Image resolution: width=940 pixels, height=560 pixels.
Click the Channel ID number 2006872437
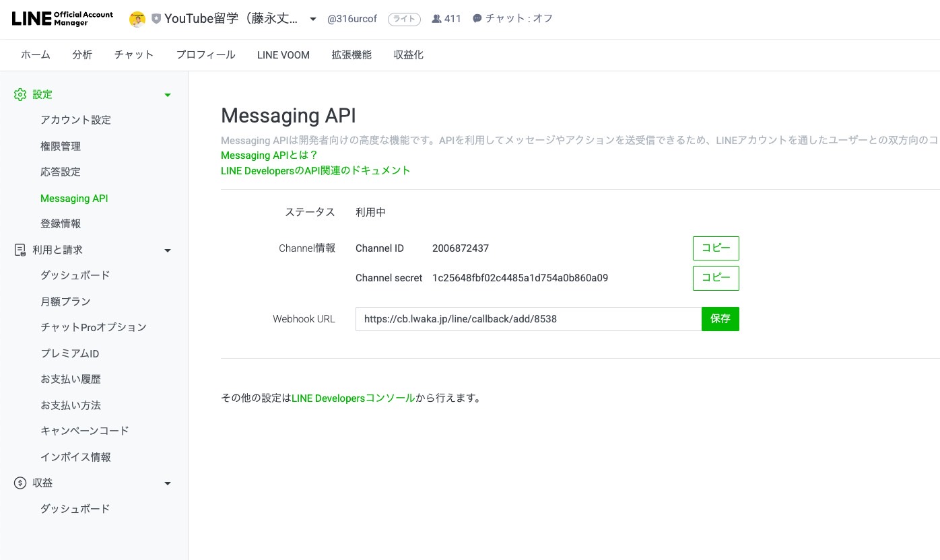(x=461, y=248)
